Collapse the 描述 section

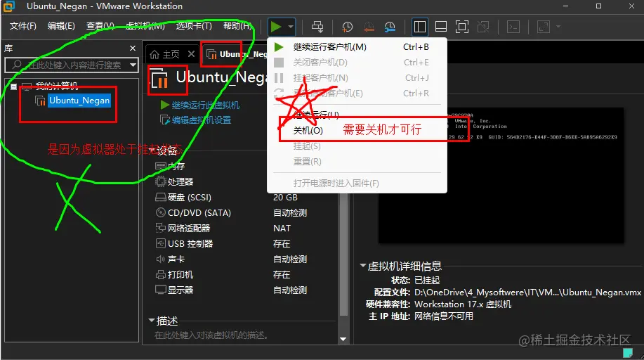pos(152,320)
